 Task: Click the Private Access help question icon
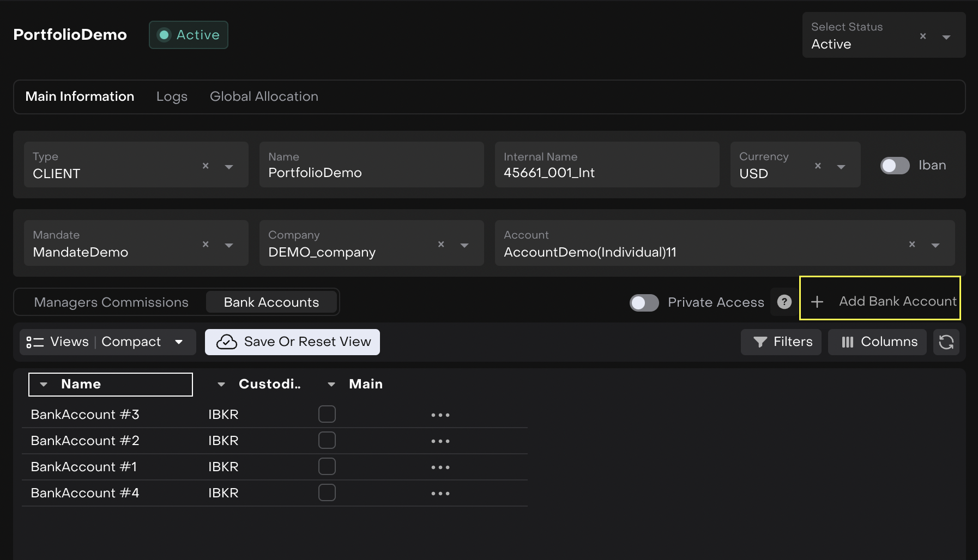pos(784,302)
